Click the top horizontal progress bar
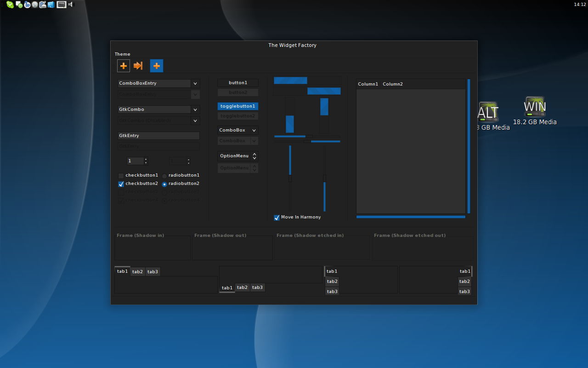The image size is (588, 368). coord(307,80)
